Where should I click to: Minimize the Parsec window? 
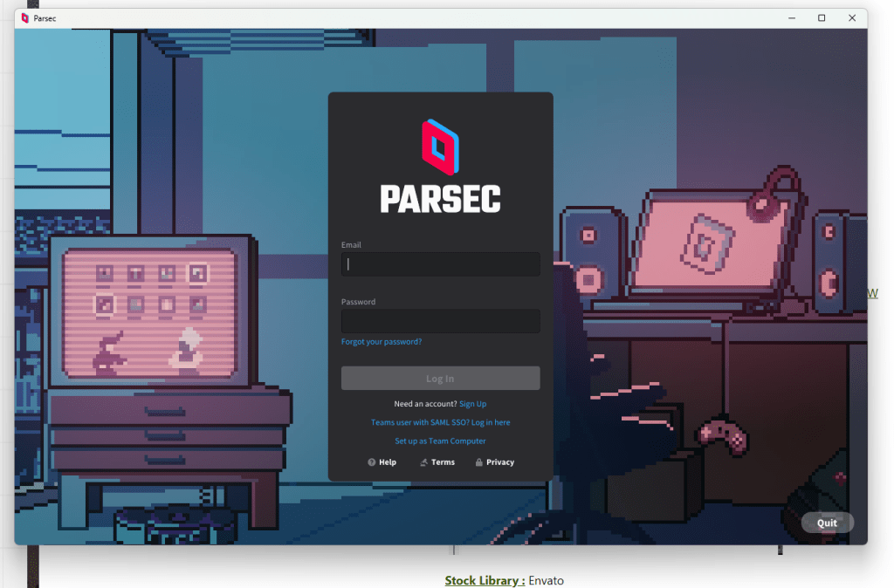[792, 18]
